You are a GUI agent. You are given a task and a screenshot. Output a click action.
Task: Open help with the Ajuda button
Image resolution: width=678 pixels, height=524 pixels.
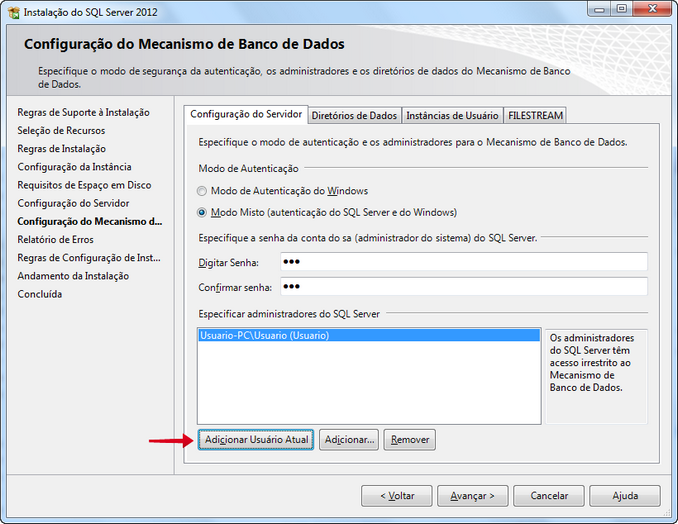625,495
